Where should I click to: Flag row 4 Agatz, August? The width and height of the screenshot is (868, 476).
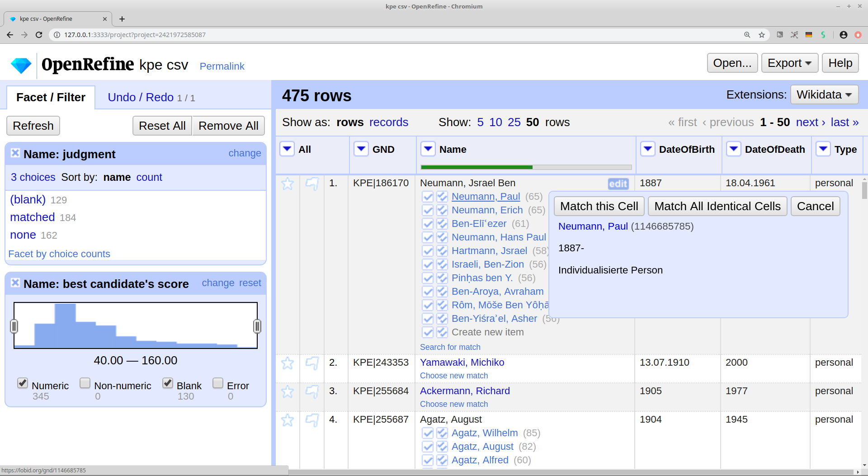(x=312, y=420)
